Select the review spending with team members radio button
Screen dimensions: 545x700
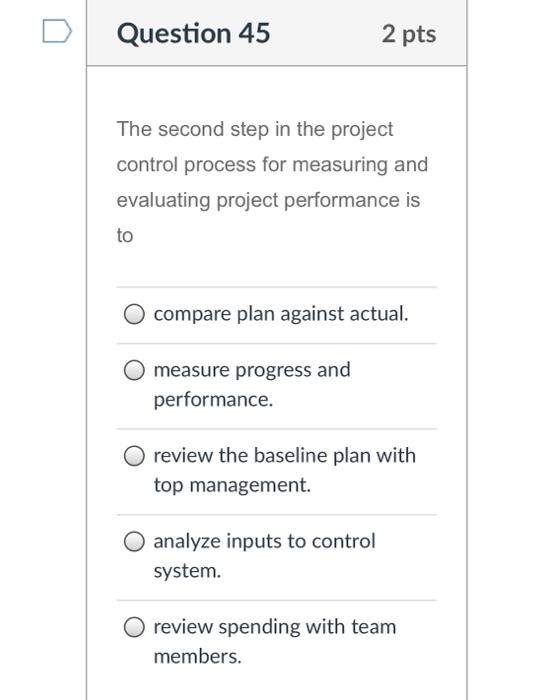134,627
